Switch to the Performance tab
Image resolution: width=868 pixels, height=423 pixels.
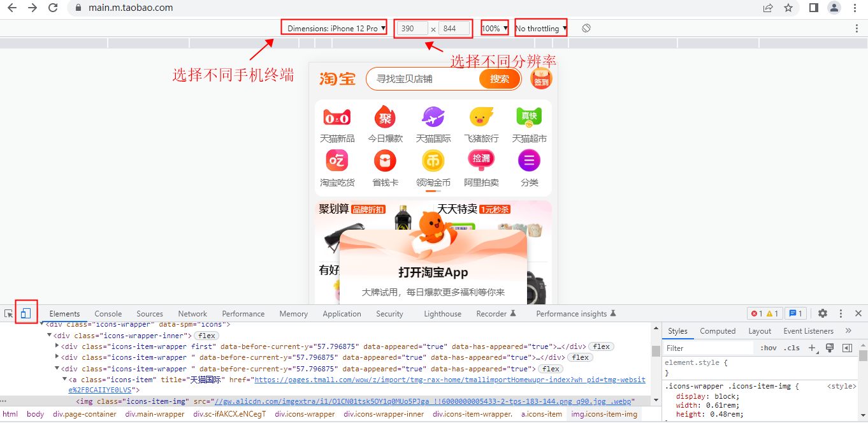click(243, 313)
